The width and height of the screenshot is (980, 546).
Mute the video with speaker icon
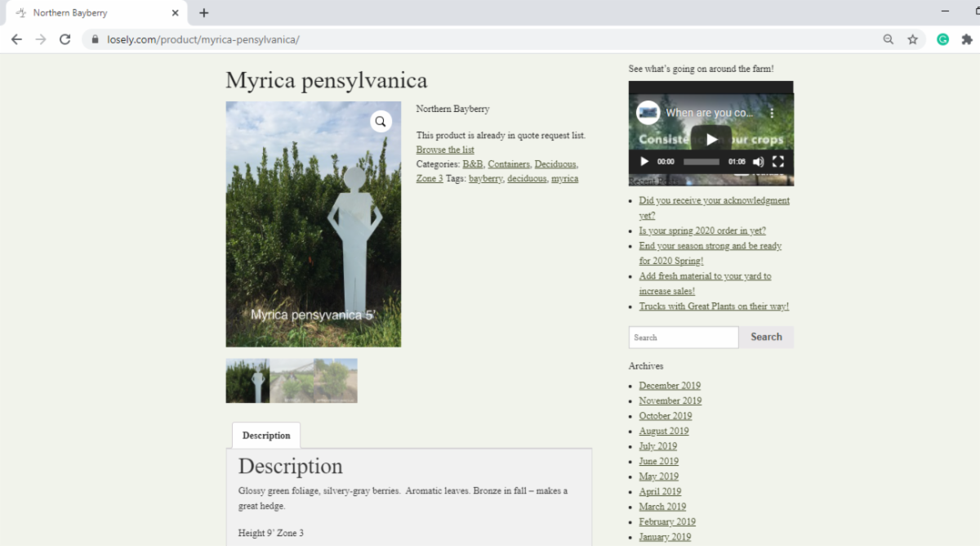tap(758, 162)
